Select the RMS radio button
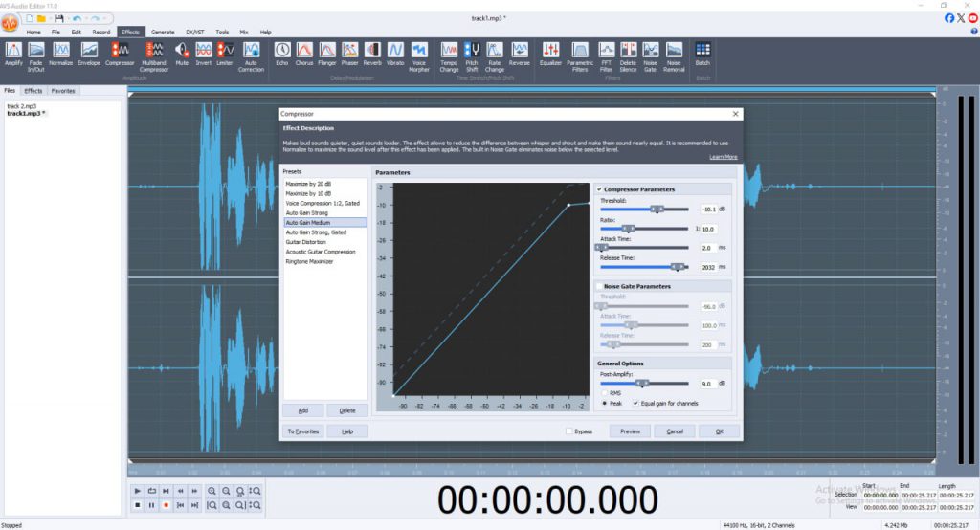Screen dimensions: 980x530 pyautogui.click(x=604, y=393)
